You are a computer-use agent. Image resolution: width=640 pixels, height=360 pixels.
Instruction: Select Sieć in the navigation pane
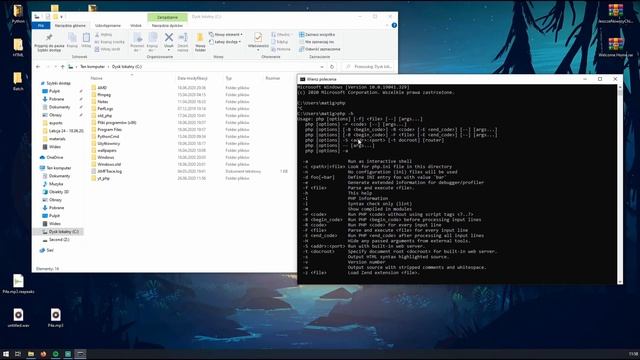tap(47, 250)
